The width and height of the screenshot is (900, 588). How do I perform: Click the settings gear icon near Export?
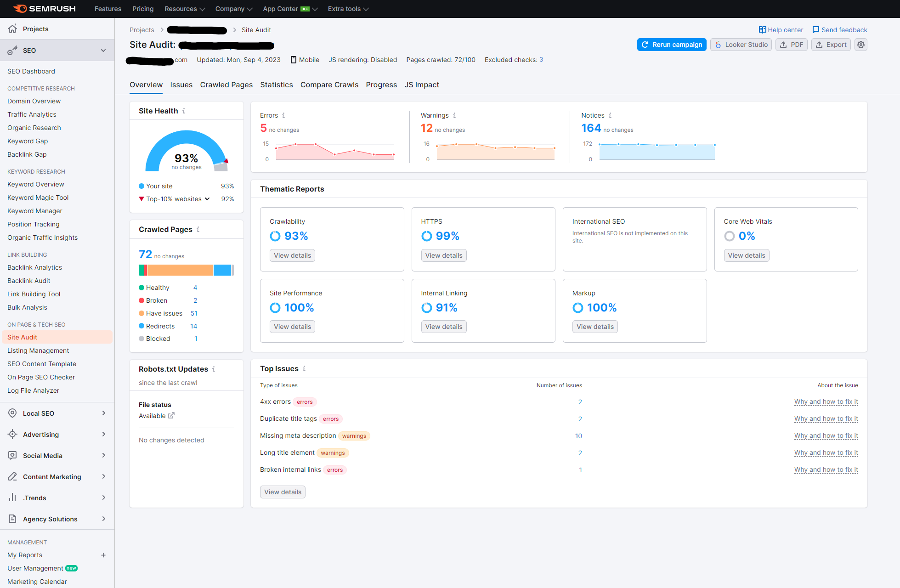(860, 45)
